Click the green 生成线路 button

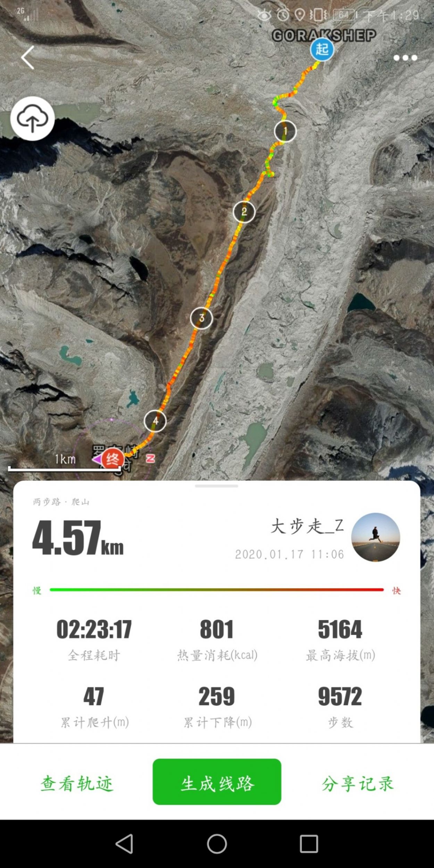[217, 782]
